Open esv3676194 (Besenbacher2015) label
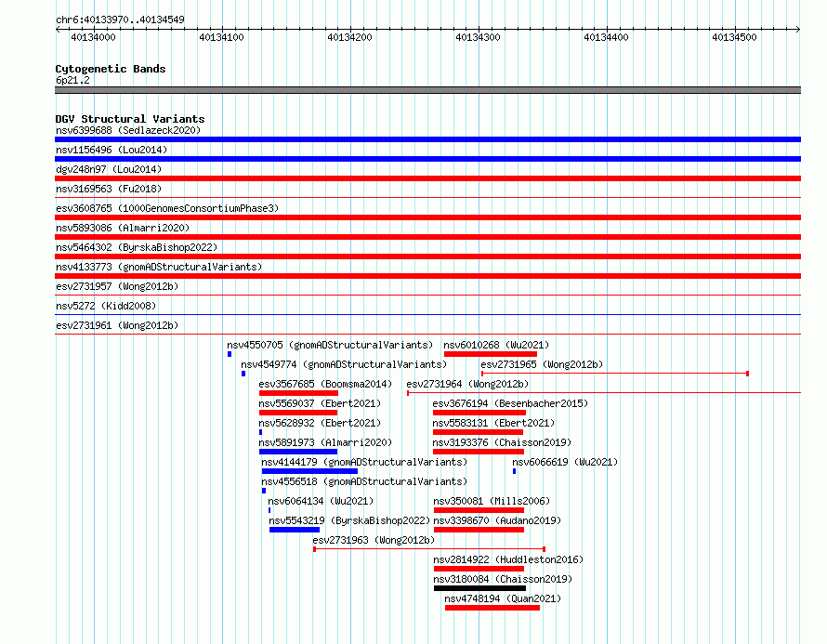Image resolution: width=827 pixels, height=644 pixels. click(510, 403)
